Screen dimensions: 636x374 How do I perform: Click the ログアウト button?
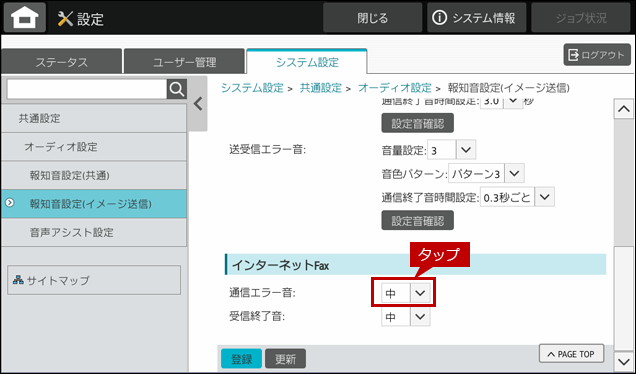click(x=597, y=55)
